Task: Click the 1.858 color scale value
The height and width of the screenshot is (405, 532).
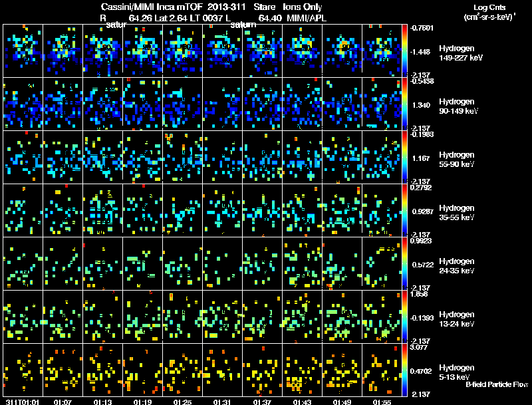Action: pos(419,294)
